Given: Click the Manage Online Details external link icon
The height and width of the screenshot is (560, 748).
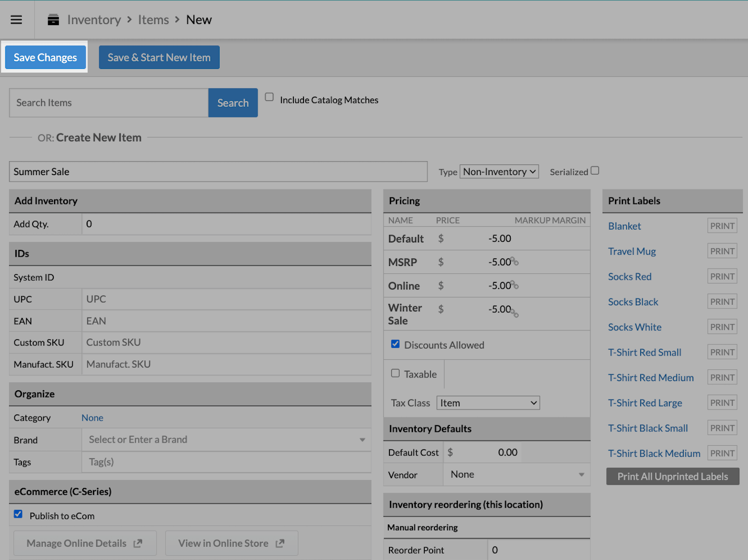Looking at the screenshot, I should point(138,543).
